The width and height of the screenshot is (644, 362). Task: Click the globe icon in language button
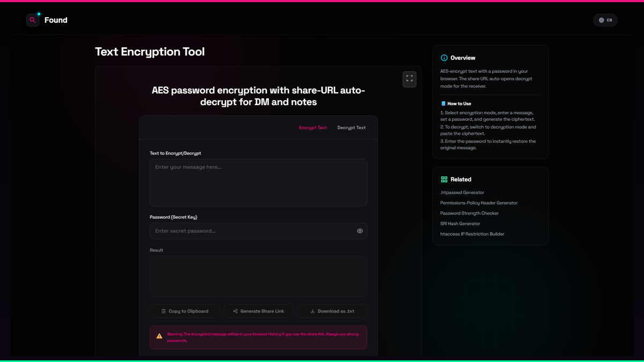(602, 20)
